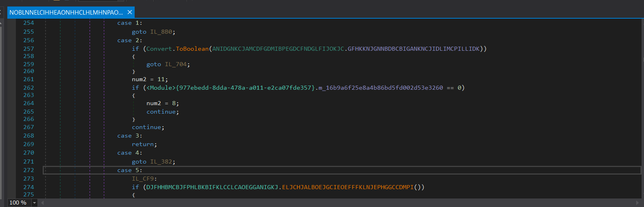The width and height of the screenshot is (644, 207).
Task: Click the 'case 5:' line
Action: pos(130,170)
